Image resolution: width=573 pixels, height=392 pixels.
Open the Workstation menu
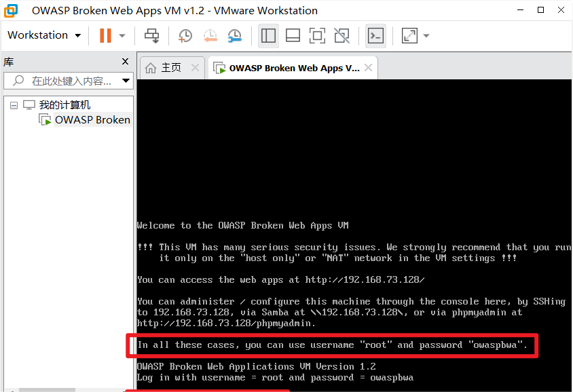pyautogui.click(x=44, y=35)
